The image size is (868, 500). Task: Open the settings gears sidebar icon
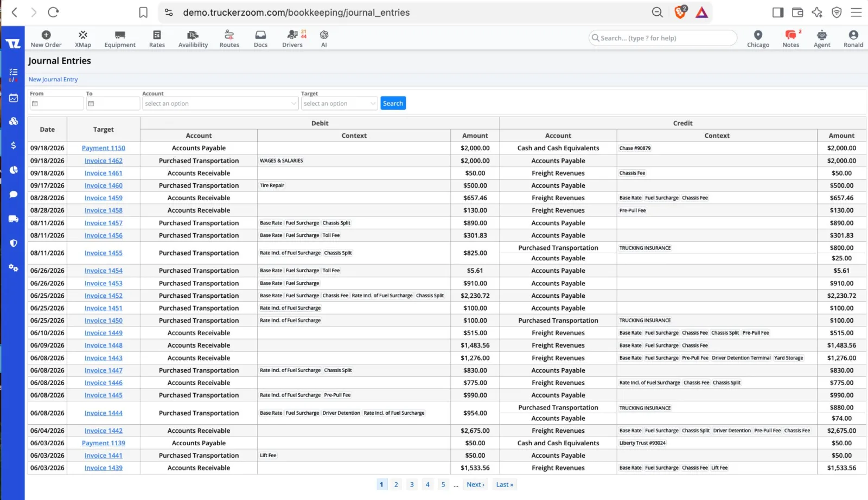tap(14, 268)
